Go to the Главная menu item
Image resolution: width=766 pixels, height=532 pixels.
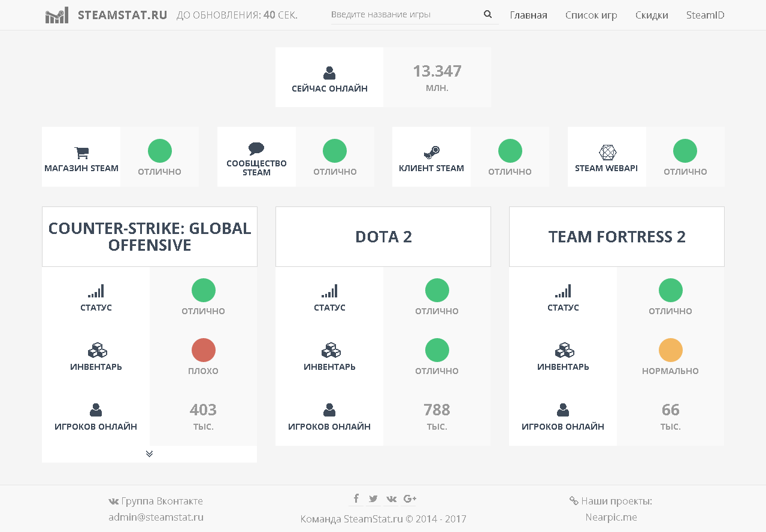coord(528,15)
